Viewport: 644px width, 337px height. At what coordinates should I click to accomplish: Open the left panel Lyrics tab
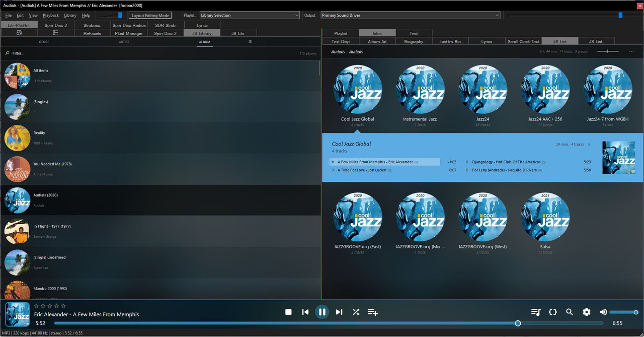coord(202,25)
